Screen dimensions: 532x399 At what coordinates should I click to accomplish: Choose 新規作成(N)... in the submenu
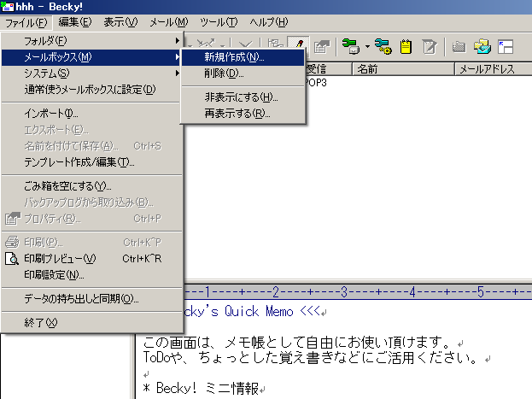click(x=243, y=57)
